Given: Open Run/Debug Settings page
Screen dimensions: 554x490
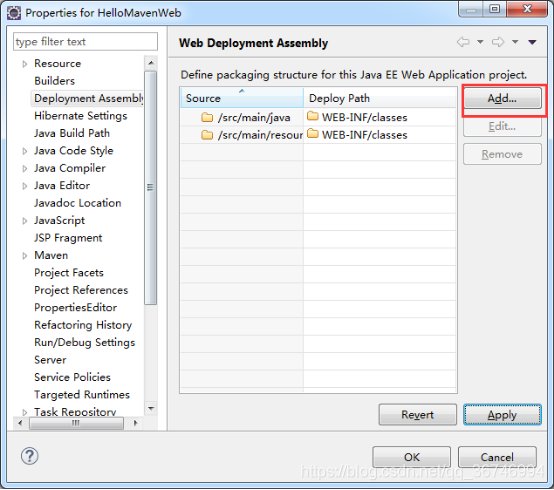Looking at the screenshot, I should coord(84,342).
